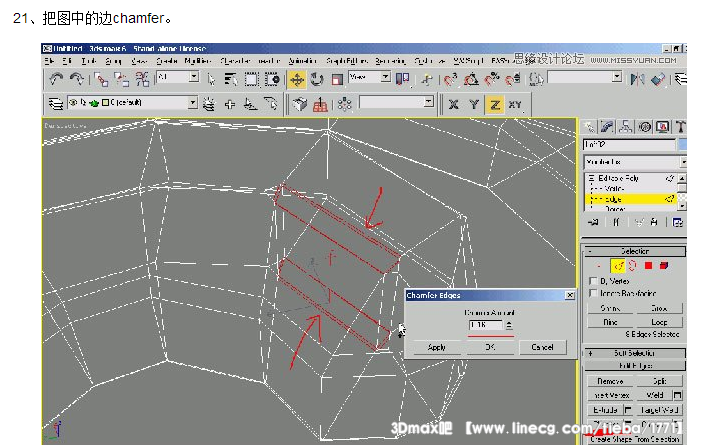The height and width of the screenshot is (445, 712).
Task: Click Select and Manipulate icon
Action: [426, 79]
